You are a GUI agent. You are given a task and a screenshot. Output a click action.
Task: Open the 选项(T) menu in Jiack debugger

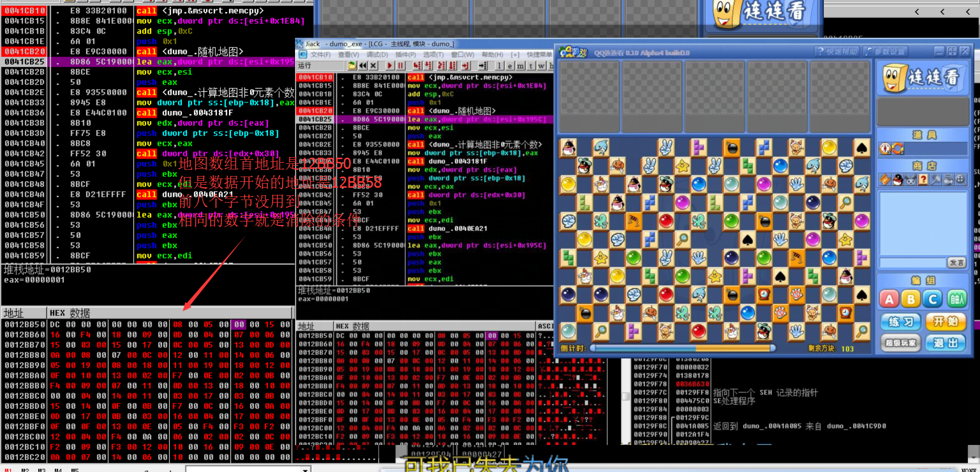[x=433, y=55]
